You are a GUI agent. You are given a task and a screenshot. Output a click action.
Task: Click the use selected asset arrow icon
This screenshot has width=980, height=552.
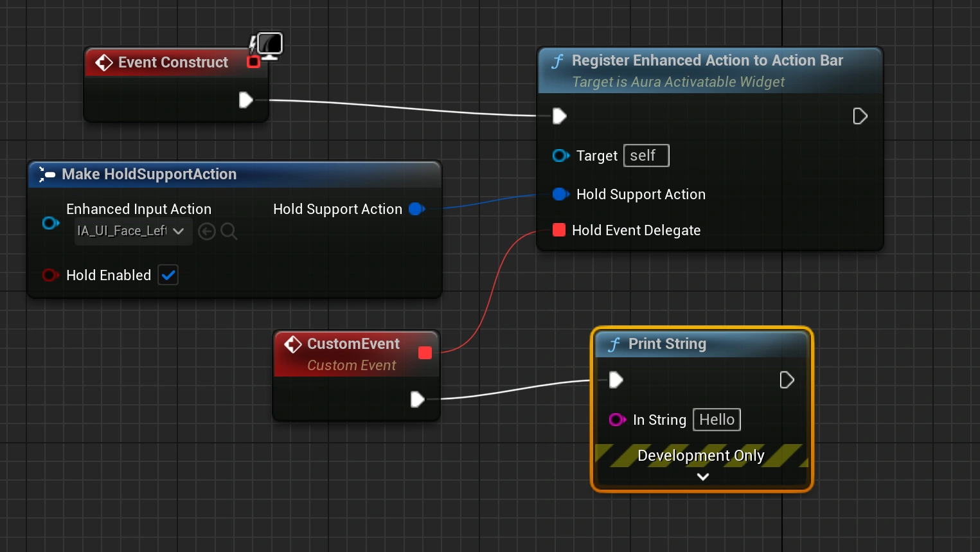(x=207, y=231)
